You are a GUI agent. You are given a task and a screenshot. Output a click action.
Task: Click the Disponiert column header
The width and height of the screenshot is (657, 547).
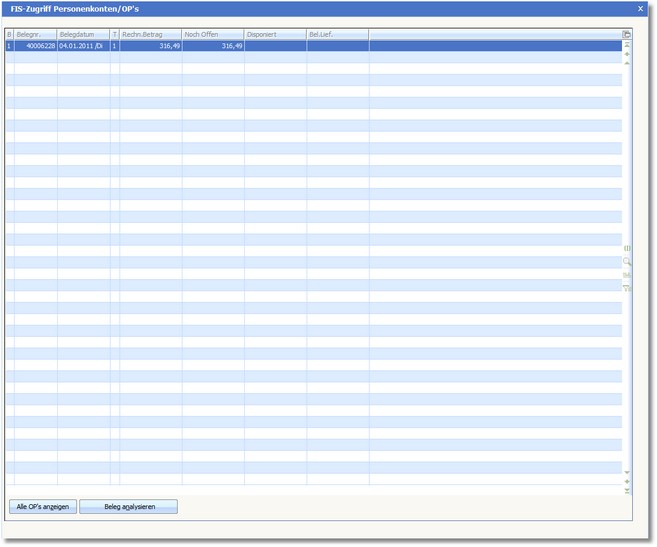pos(275,35)
